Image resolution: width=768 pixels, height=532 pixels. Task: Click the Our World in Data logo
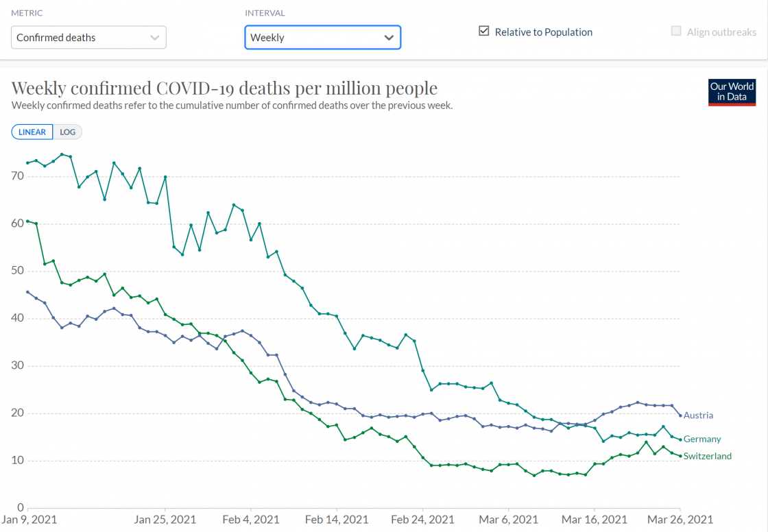[732, 93]
